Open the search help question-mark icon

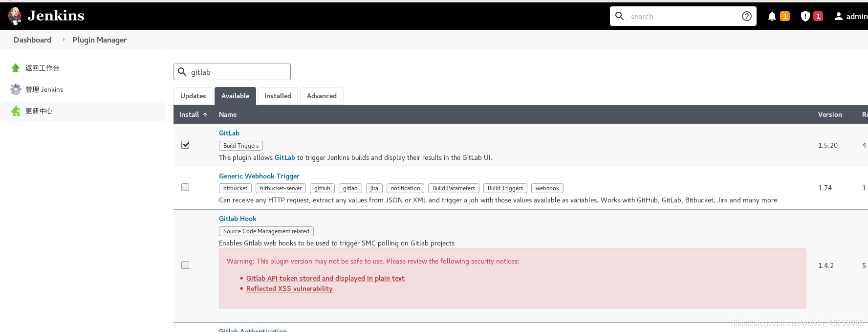click(747, 16)
